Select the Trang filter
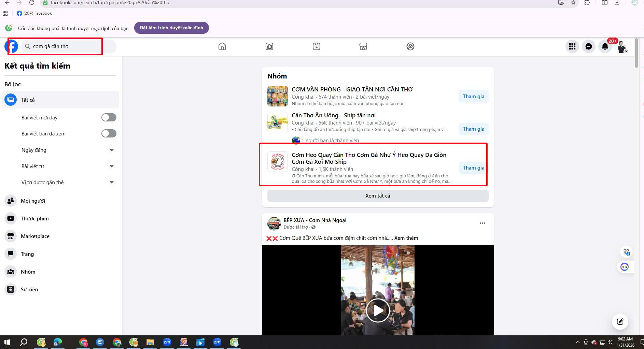The width and height of the screenshot is (644, 349). point(60,254)
